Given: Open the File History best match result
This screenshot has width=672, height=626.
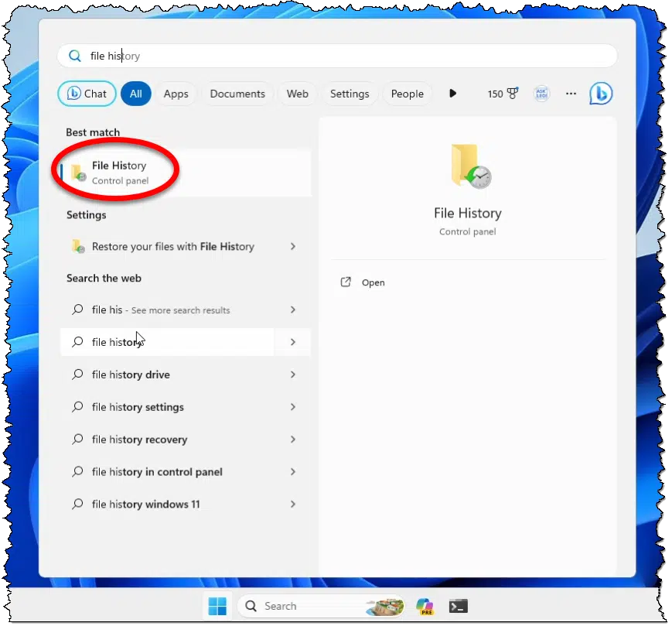Looking at the screenshot, I should click(186, 173).
